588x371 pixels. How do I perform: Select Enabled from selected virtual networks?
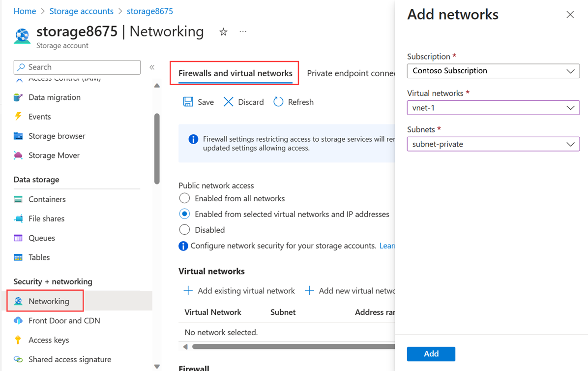(x=184, y=214)
